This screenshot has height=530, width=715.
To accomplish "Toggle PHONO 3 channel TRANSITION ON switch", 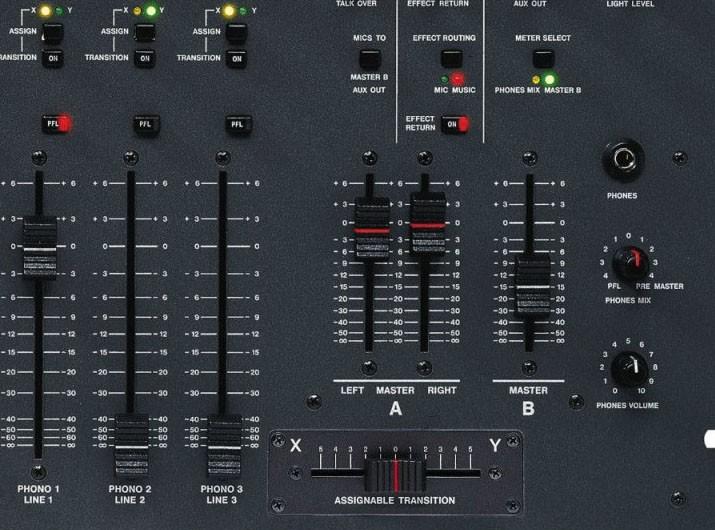I will [x=237, y=59].
